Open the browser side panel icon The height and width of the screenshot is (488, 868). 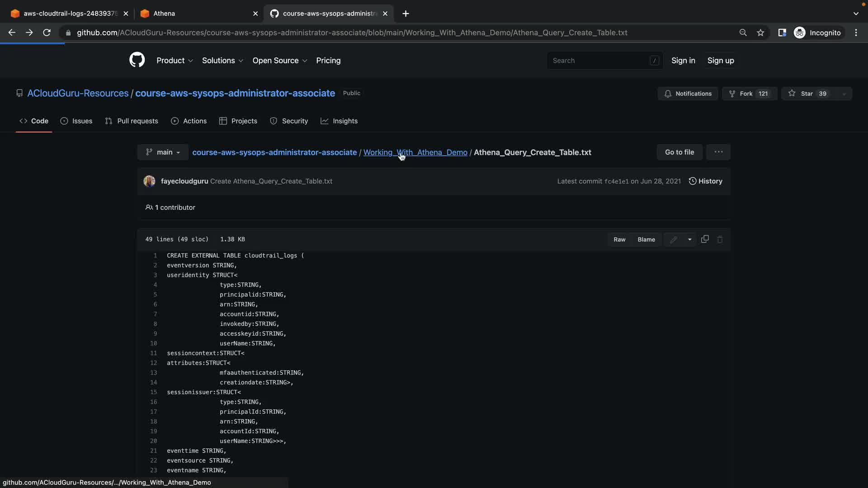[782, 33]
